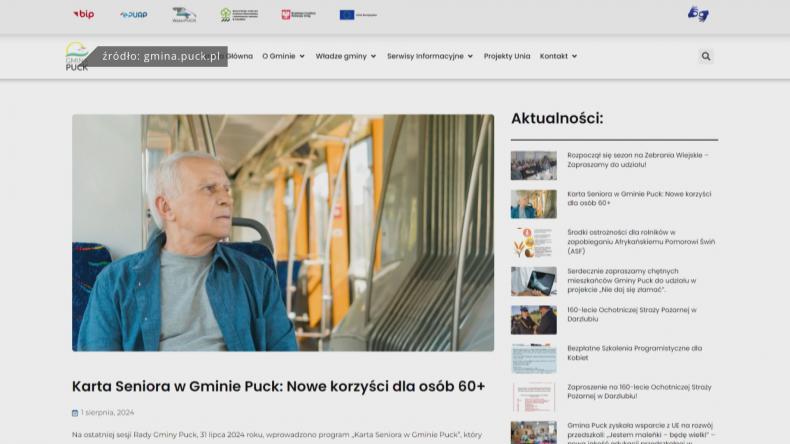790x444 pixels.
Task: Expand the Serwisy informacyjne dropdown menu
Action: (x=430, y=56)
